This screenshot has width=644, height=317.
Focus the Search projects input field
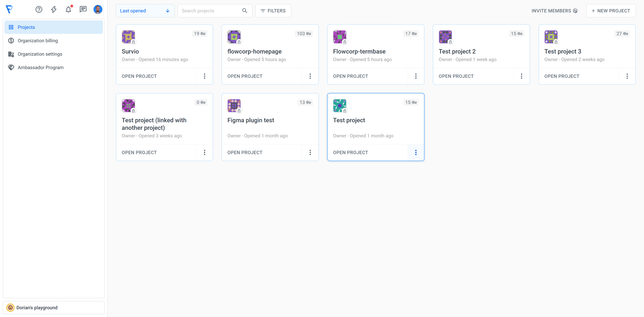(x=210, y=11)
